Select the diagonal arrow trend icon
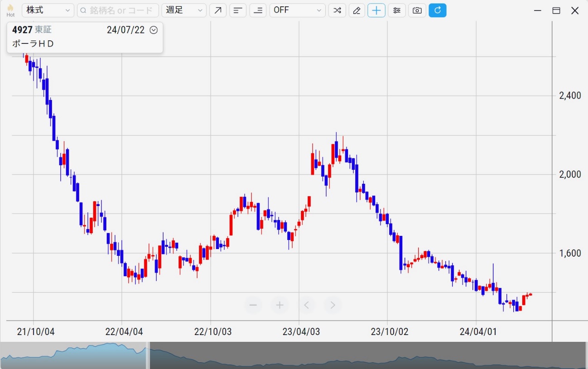 [218, 10]
